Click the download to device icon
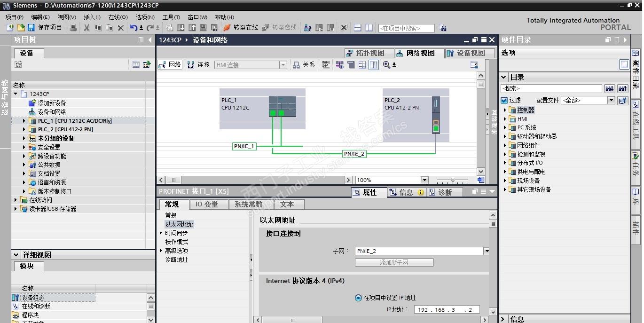Screen dimensions: 644x323 click(x=181, y=28)
